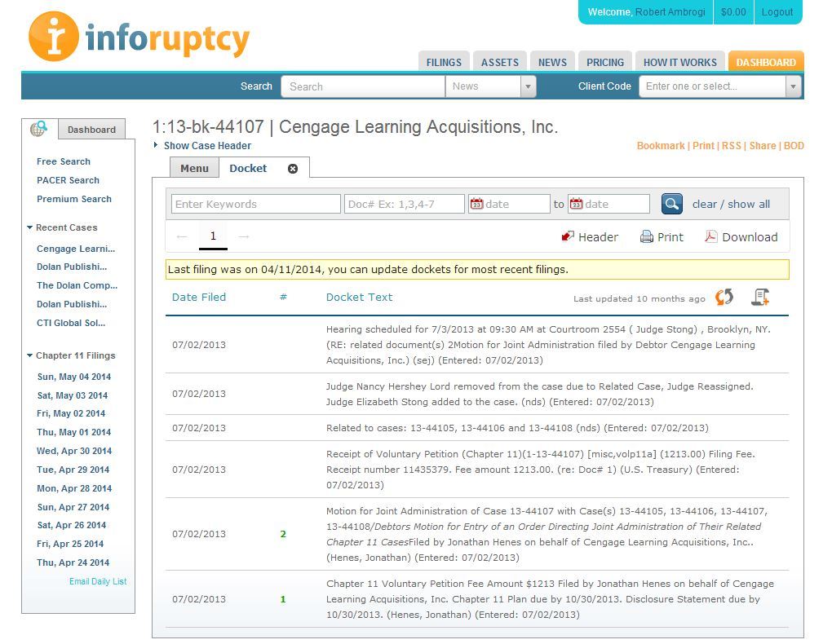Screen dimensions: 832x644
Task: Open filings for Wed, Apr 30 2014
Action: (73, 451)
